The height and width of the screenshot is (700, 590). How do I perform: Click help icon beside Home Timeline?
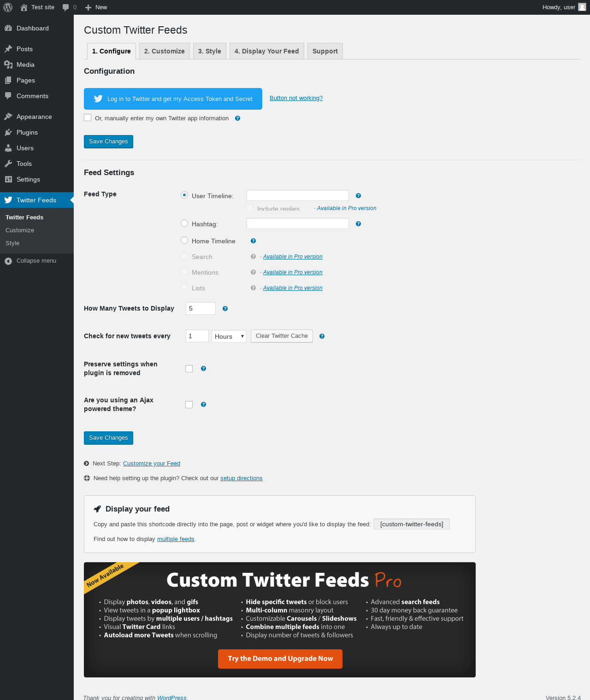tap(254, 241)
